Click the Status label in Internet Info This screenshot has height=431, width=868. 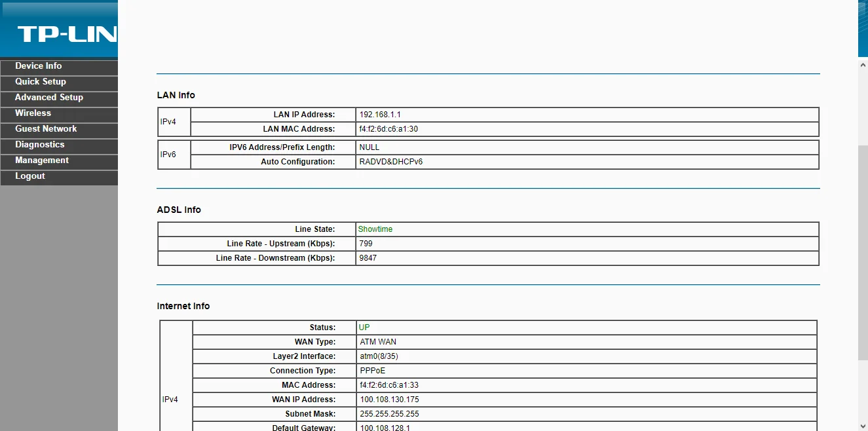(323, 328)
